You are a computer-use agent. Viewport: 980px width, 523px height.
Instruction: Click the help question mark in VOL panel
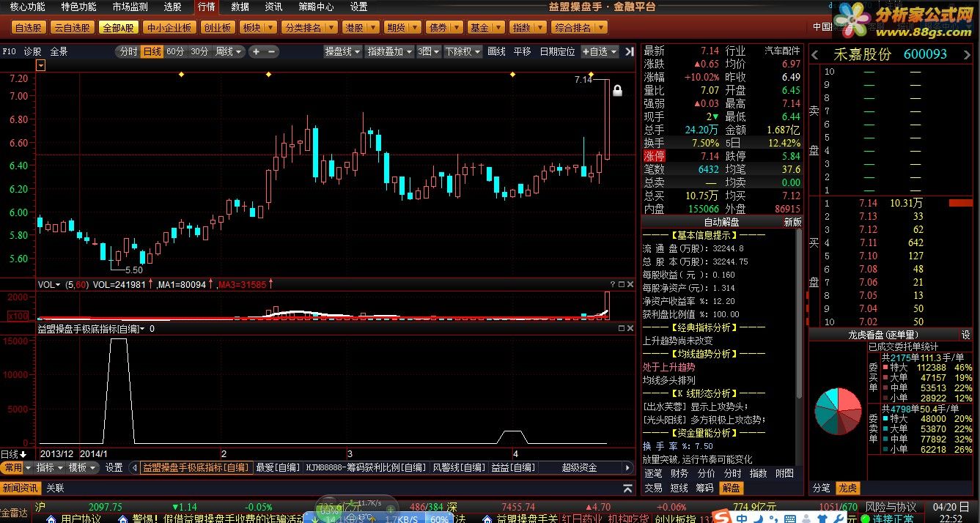[x=612, y=283]
